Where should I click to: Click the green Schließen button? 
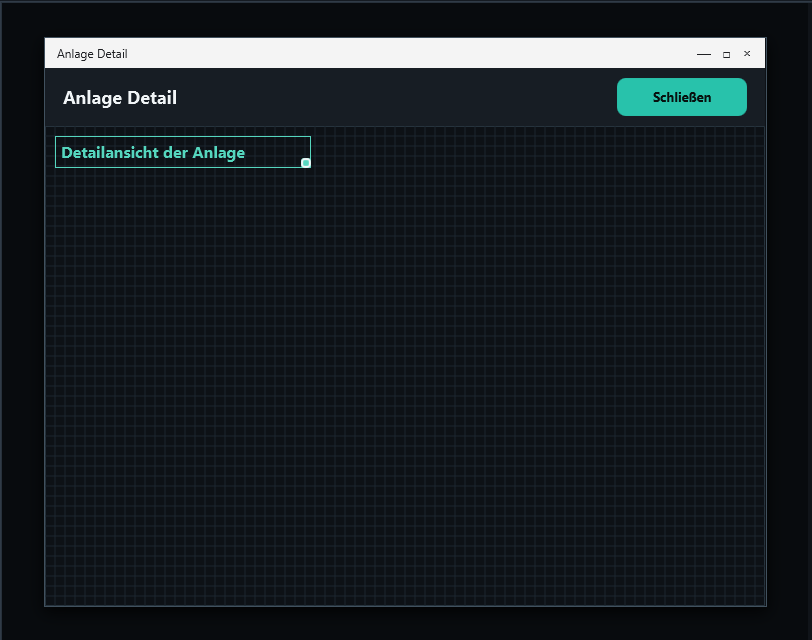682,97
